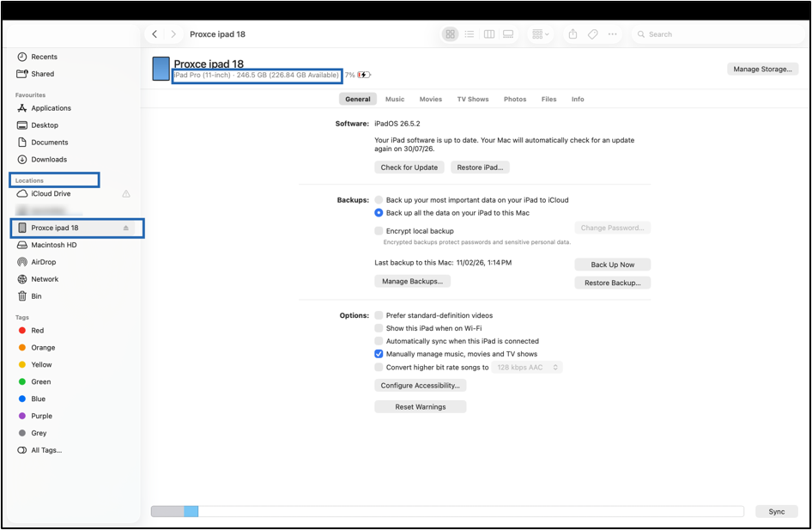Click Restore iPad… button
The width and height of the screenshot is (812, 530).
[480, 168]
